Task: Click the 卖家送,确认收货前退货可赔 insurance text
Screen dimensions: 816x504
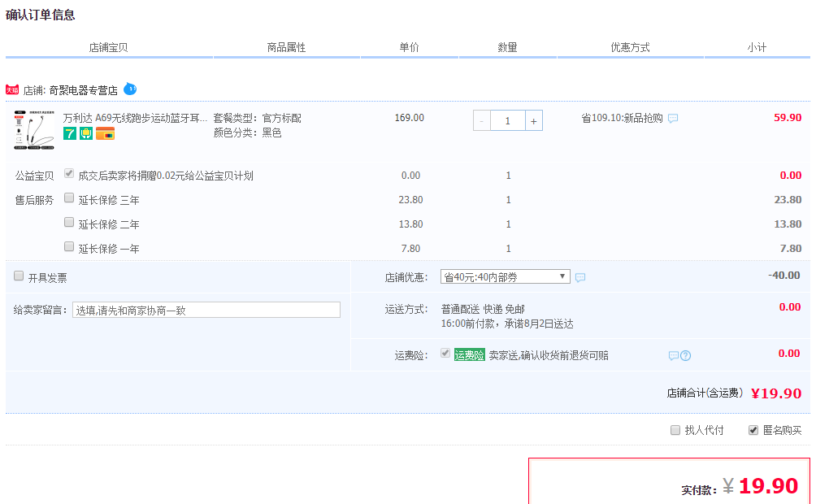Action: click(x=549, y=355)
